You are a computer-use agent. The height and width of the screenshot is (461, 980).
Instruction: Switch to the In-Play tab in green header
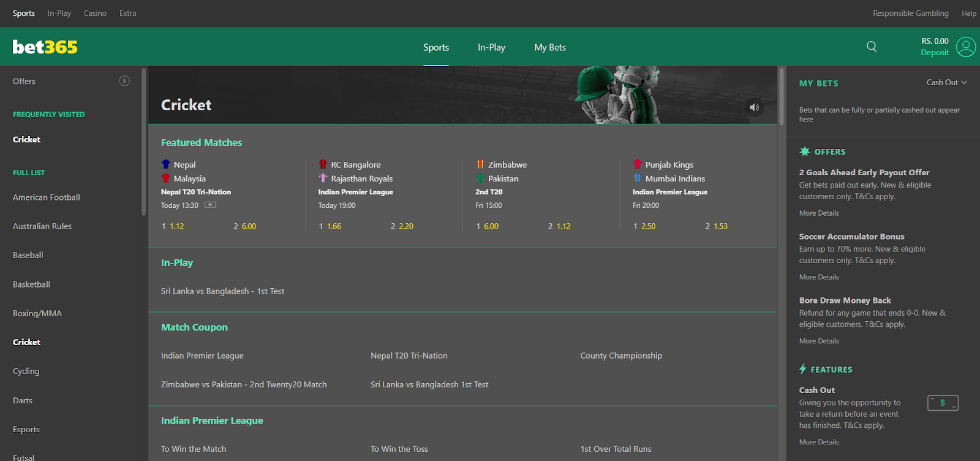click(x=492, y=47)
